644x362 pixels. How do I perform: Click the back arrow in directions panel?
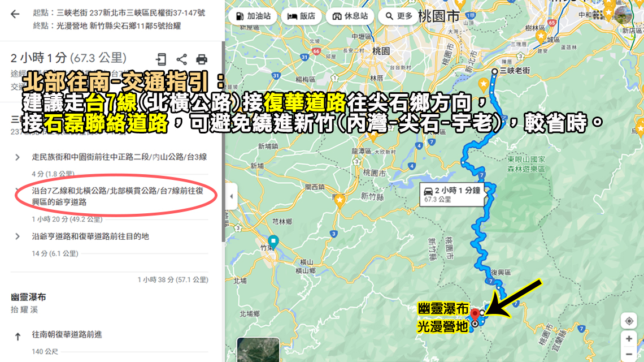point(15,14)
